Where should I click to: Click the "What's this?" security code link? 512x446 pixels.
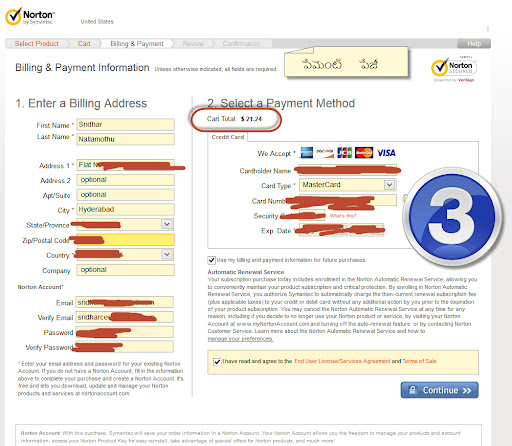click(x=343, y=216)
